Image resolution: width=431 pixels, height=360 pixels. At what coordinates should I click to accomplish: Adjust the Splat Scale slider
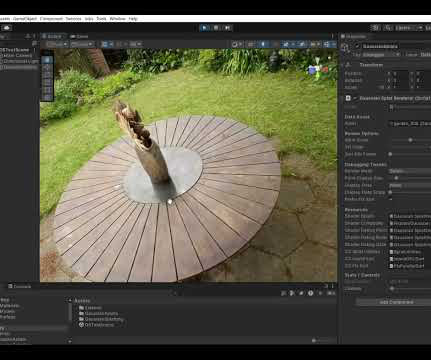(411, 140)
